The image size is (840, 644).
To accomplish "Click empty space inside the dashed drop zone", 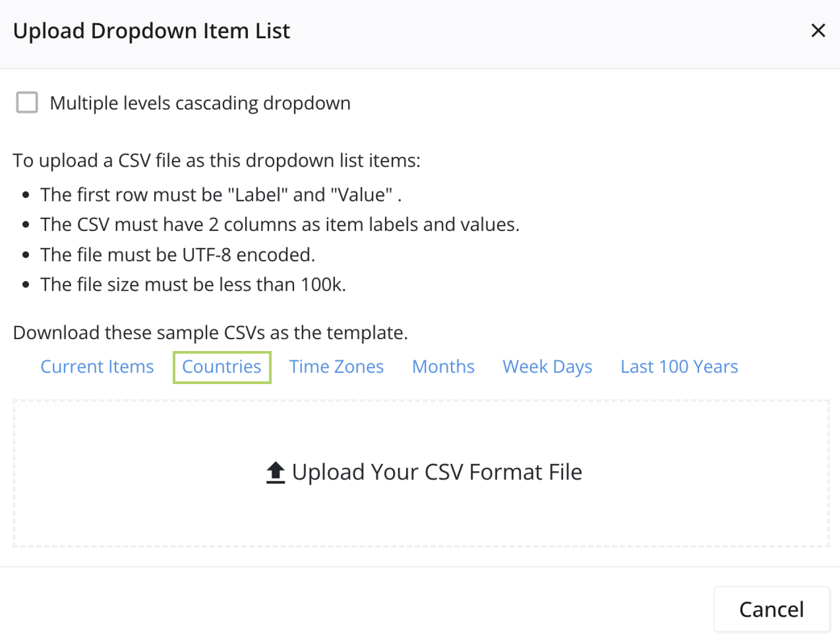I will 132,506.
